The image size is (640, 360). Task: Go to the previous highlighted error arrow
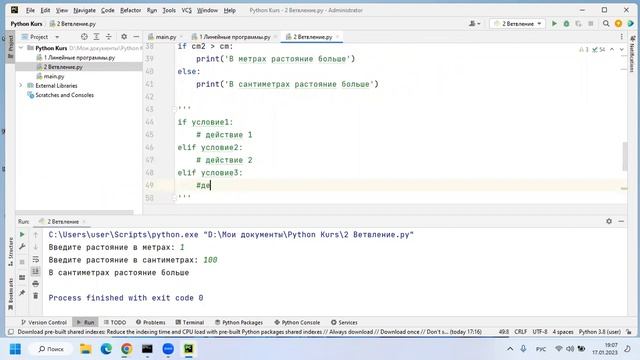click(x=612, y=49)
